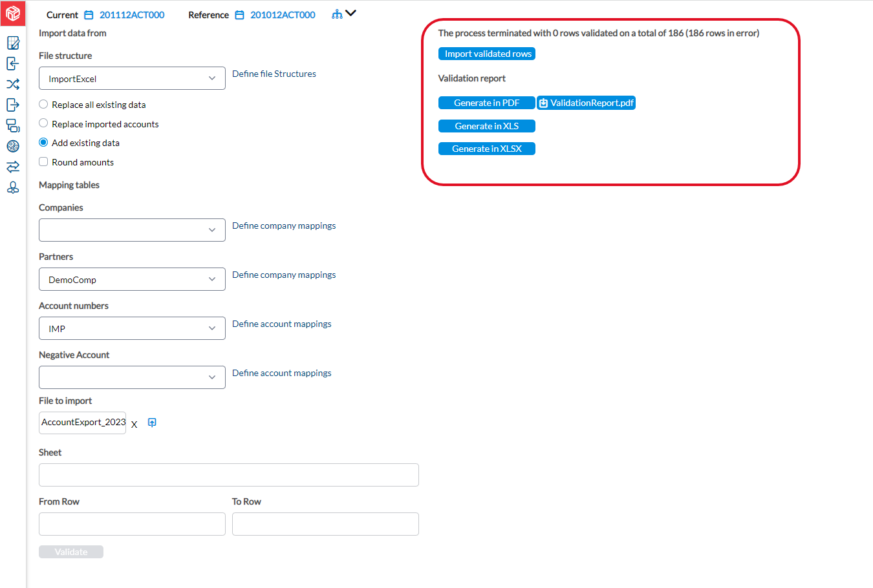Select Replace all existing data option
The width and height of the screenshot is (873, 588).
pos(43,104)
